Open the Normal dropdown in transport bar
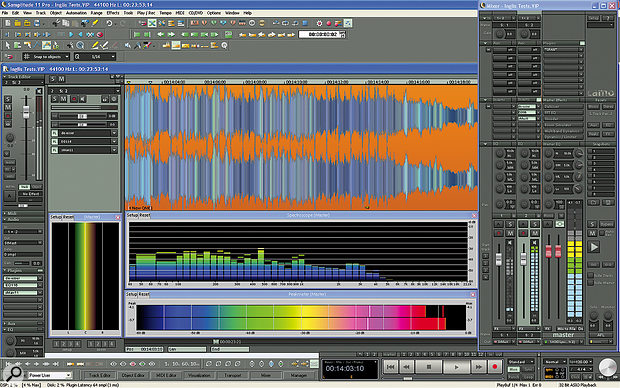This screenshot has width=620, height=388. [x=554, y=362]
